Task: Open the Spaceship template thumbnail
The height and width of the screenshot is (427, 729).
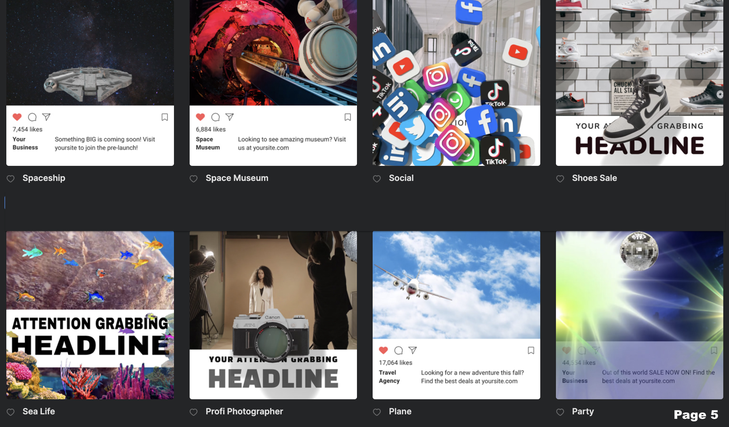Action: 90,83
